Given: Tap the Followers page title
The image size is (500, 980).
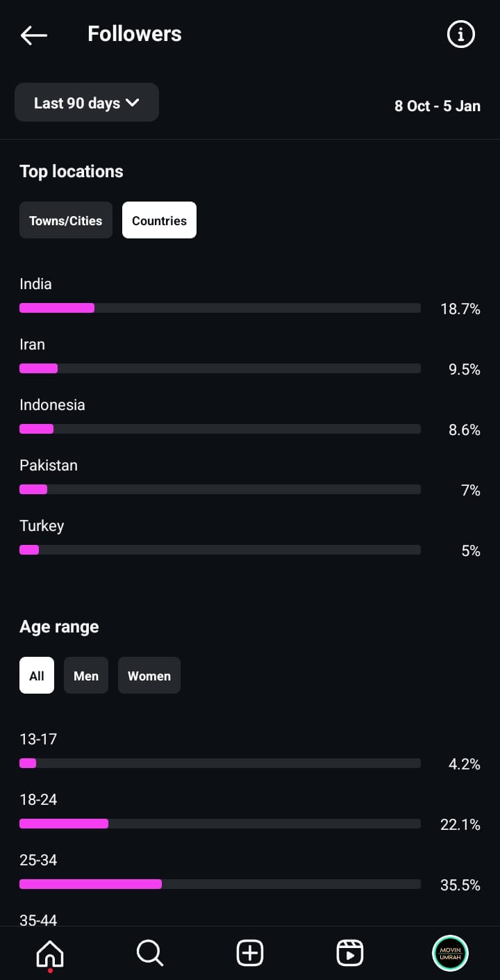Looking at the screenshot, I should (x=135, y=34).
